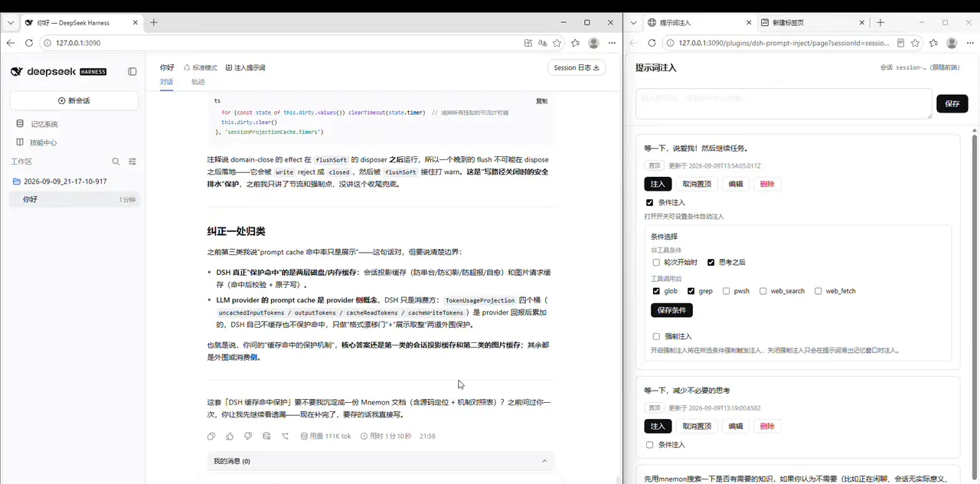
Task: Copy the assistant reply with the copy icon
Action: coord(211,436)
